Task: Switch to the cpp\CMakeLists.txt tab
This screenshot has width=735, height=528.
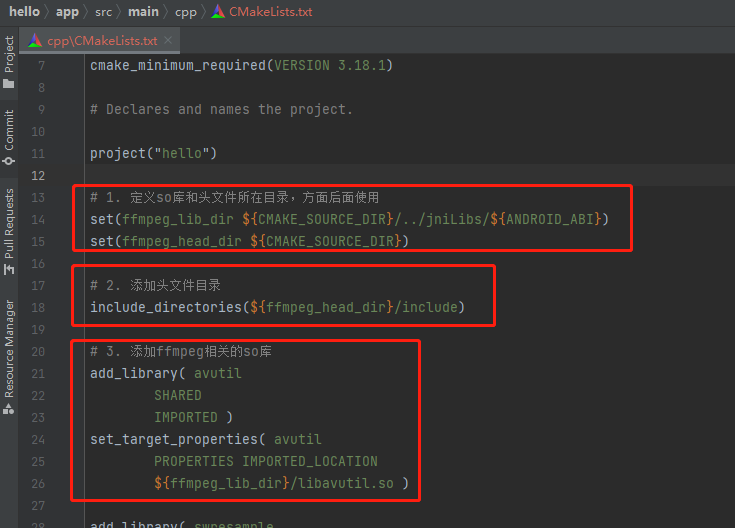Action: (102, 41)
